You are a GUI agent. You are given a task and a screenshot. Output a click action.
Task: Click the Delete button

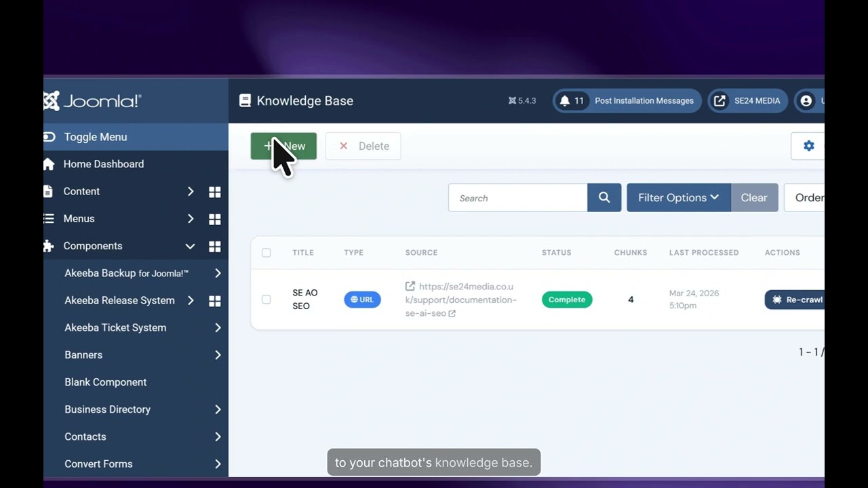(x=363, y=146)
